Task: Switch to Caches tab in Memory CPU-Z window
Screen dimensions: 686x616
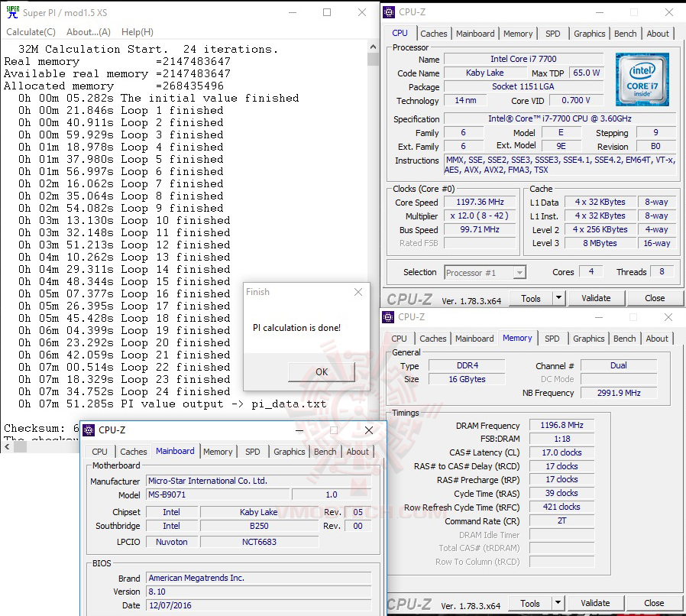Action: click(432, 339)
